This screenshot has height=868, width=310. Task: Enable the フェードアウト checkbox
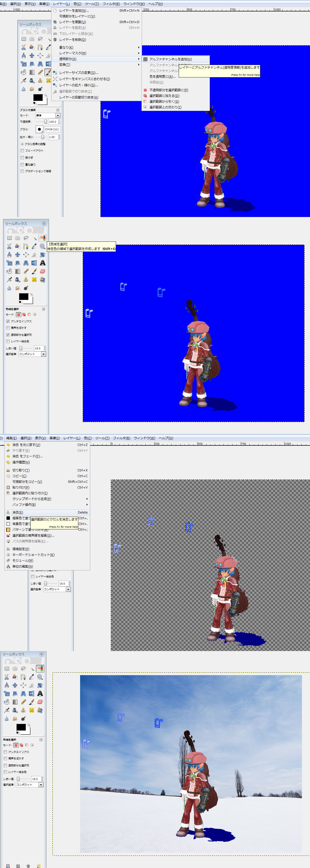22,151
